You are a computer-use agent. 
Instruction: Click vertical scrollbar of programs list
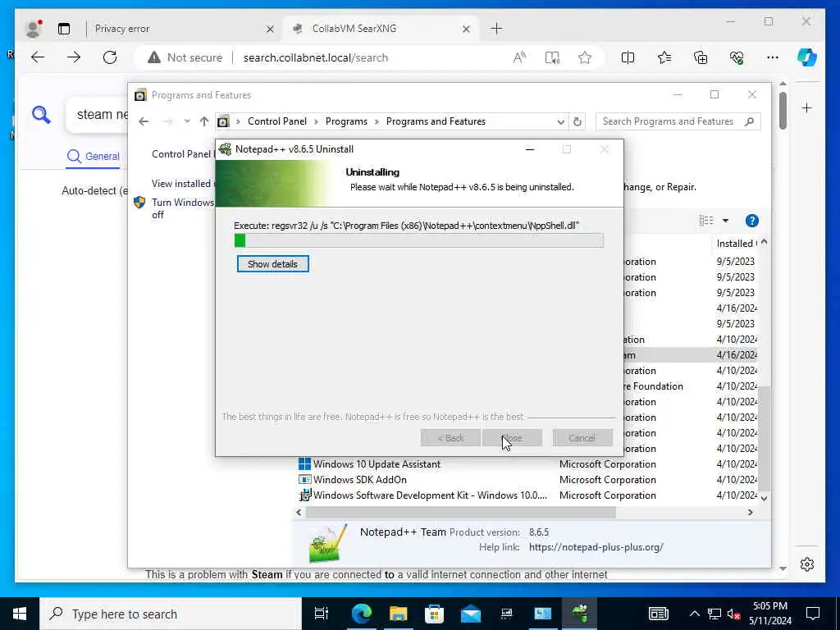[x=764, y=438]
